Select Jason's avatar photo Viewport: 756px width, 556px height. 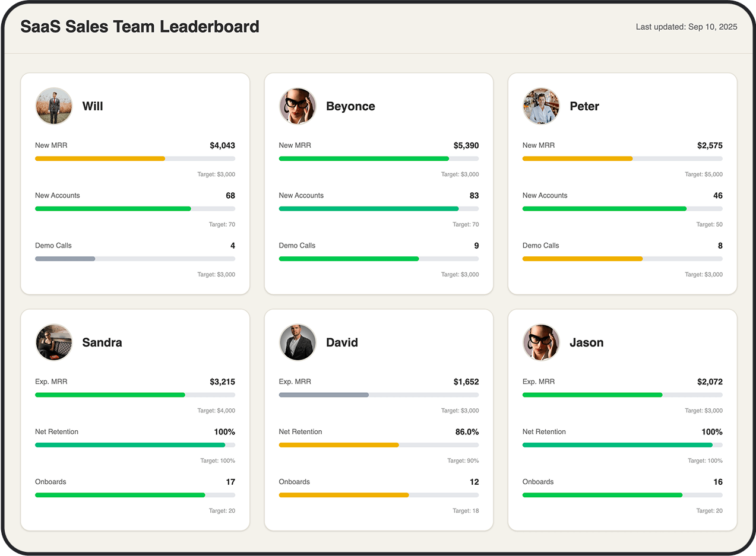point(541,342)
